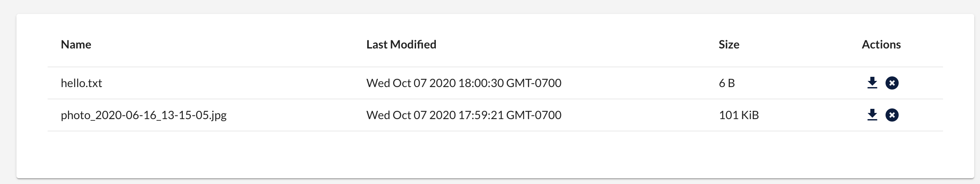Screen dimensions: 980x184
Task: Click the 'Wed Oct 07' text in photo row
Action: 396,115
